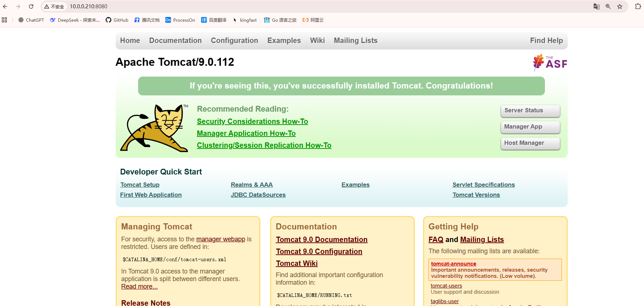
Task: Open the Mailing Lists link under Getting Help
Action: (x=482, y=240)
